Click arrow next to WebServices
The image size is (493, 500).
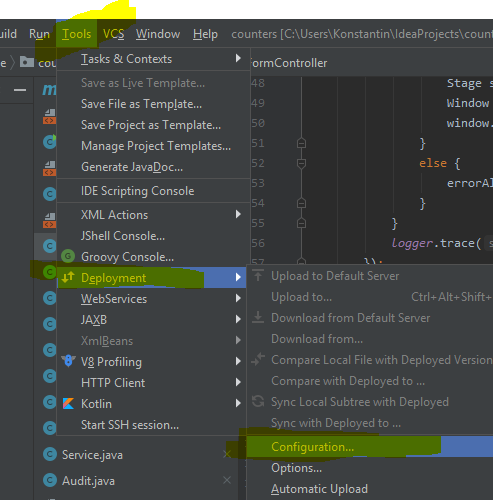click(x=238, y=298)
